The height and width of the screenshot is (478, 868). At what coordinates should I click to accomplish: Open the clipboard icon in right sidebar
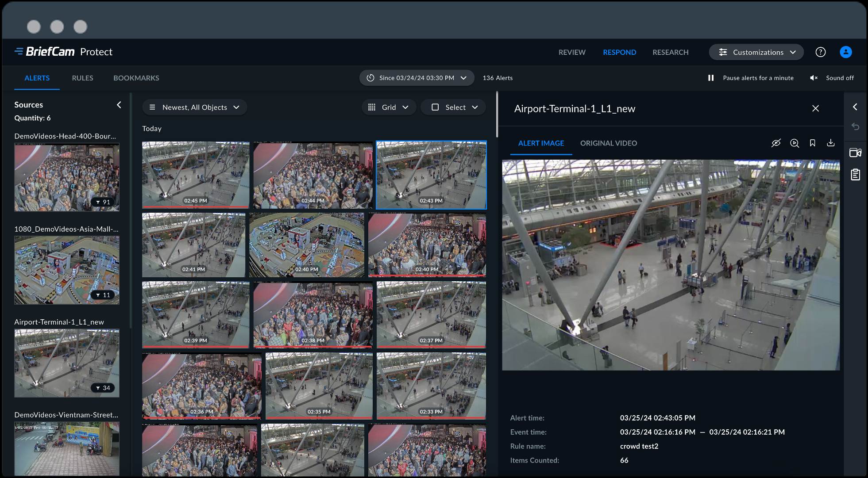(x=855, y=175)
